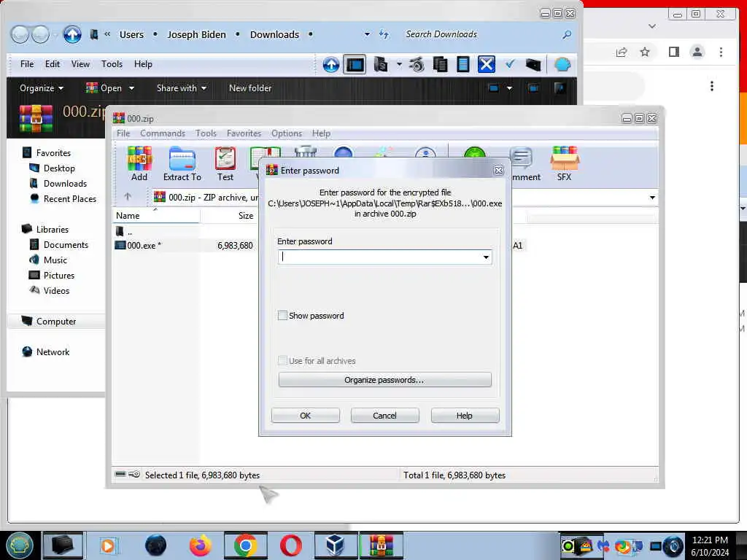
Task: Click the refresh arrows icon in Explorer address bar
Action: pyautogui.click(x=384, y=34)
